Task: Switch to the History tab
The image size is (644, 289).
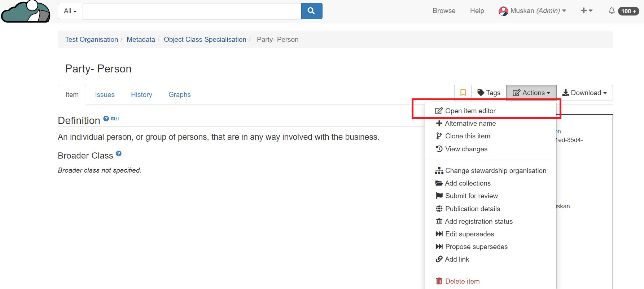Action: pyautogui.click(x=141, y=95)
